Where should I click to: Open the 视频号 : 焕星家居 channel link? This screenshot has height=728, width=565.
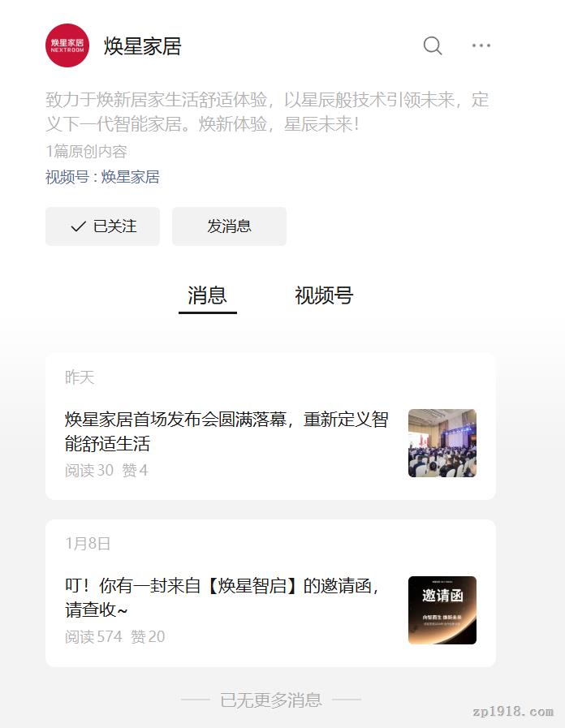pyautogui.click(x=102, y=177)
